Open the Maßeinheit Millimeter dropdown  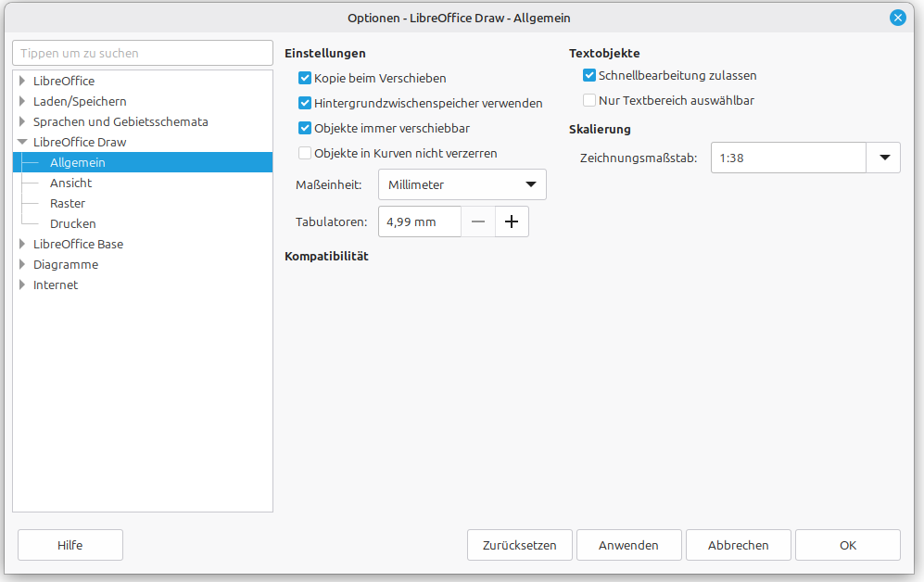[462, 184]
